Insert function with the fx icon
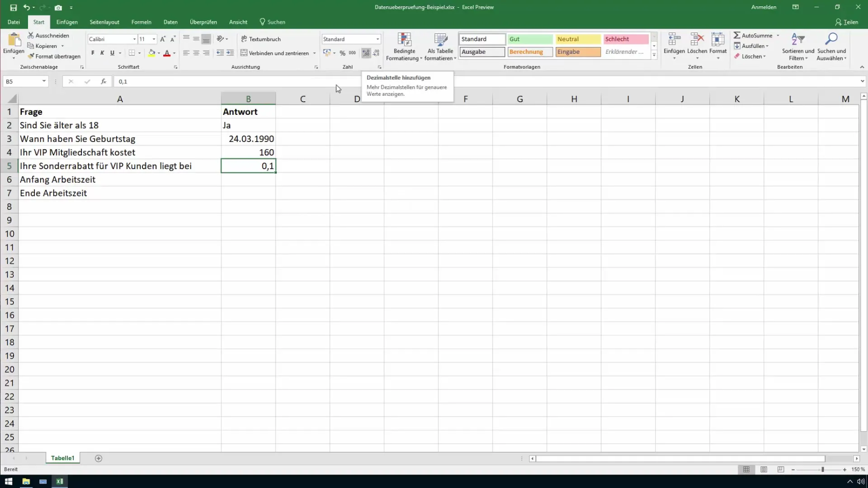The height and width of the screenshot is (488, 868). 104,81
